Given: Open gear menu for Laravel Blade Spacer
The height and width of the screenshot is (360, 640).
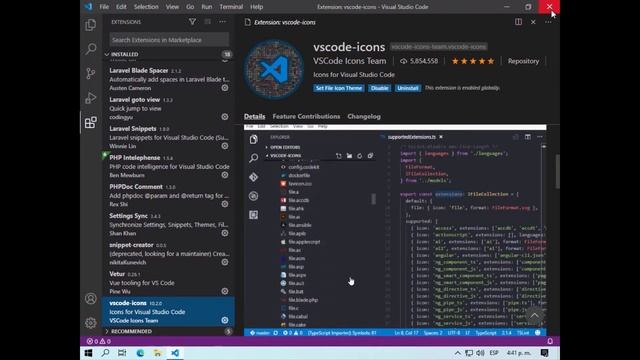Looking at the screenshot, I should click(225, 88).
